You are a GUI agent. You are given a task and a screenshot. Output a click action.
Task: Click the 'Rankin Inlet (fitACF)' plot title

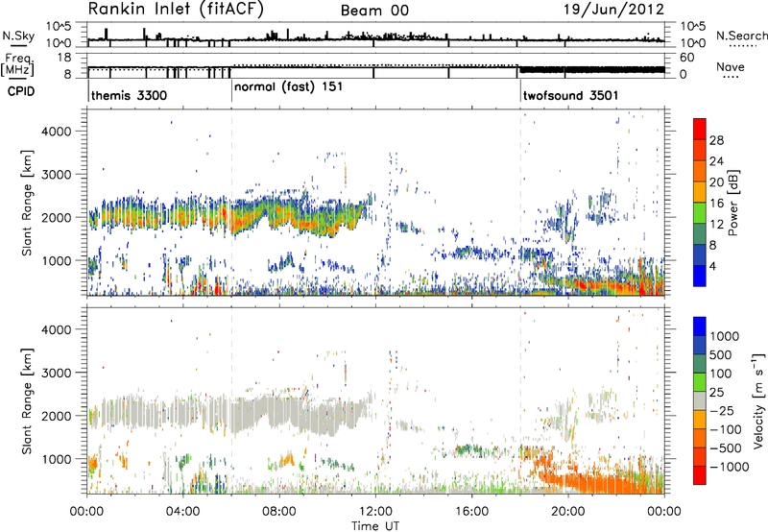coord(176,10)
